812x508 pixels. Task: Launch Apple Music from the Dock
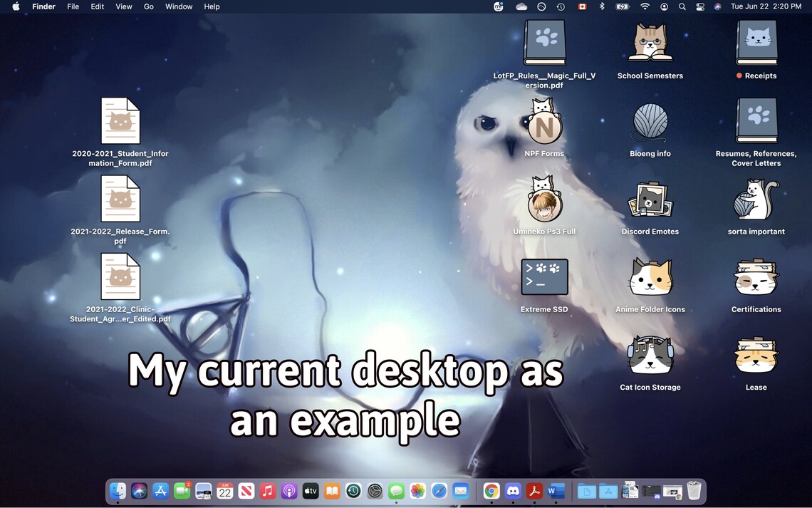pyautogui.click(x=267, y=491)
